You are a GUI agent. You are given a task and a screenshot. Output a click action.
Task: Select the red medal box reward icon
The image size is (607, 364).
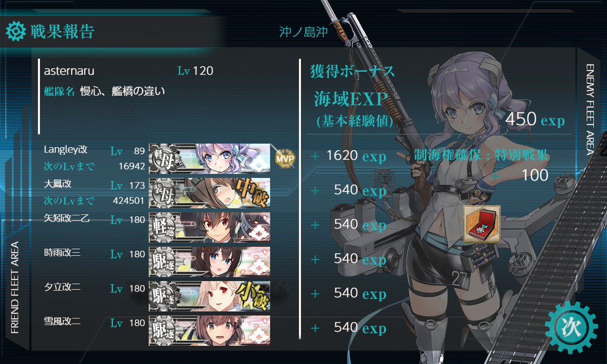(482, 224)
